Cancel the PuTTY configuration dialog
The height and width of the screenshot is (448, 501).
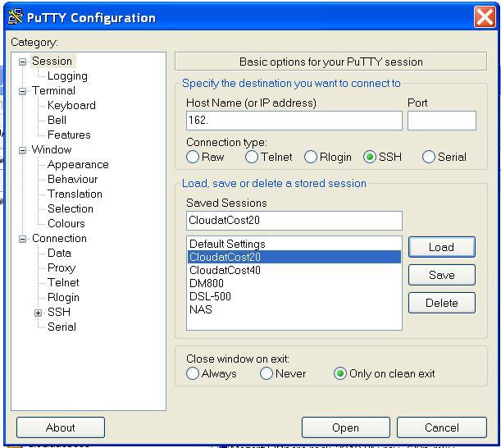point(442,427)
